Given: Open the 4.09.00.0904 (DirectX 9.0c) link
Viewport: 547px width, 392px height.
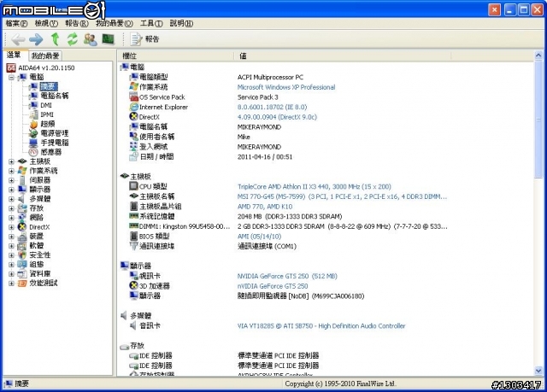Looking at the screenshot, I should [277, 117].
